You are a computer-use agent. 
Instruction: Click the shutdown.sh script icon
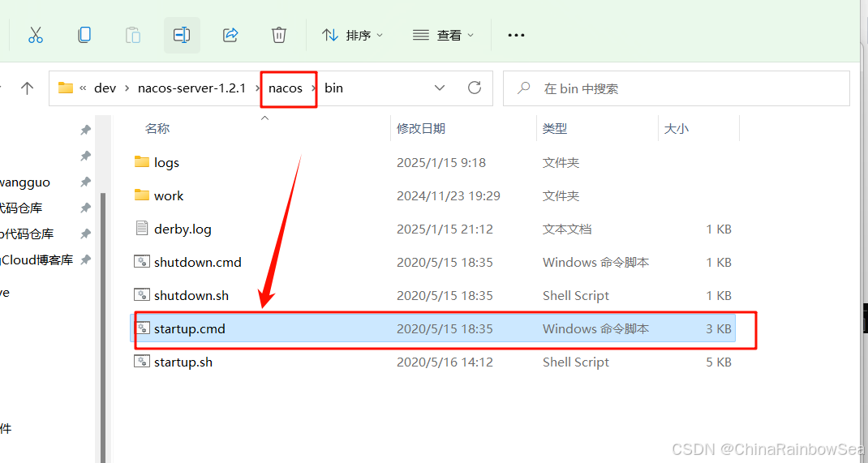point(142,295)
